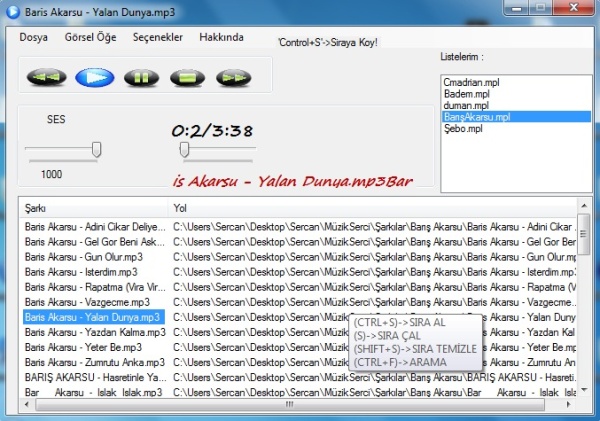Click the song position slider thumb
This screenshot has width=600, height=421.
click(x=184, y=149)
